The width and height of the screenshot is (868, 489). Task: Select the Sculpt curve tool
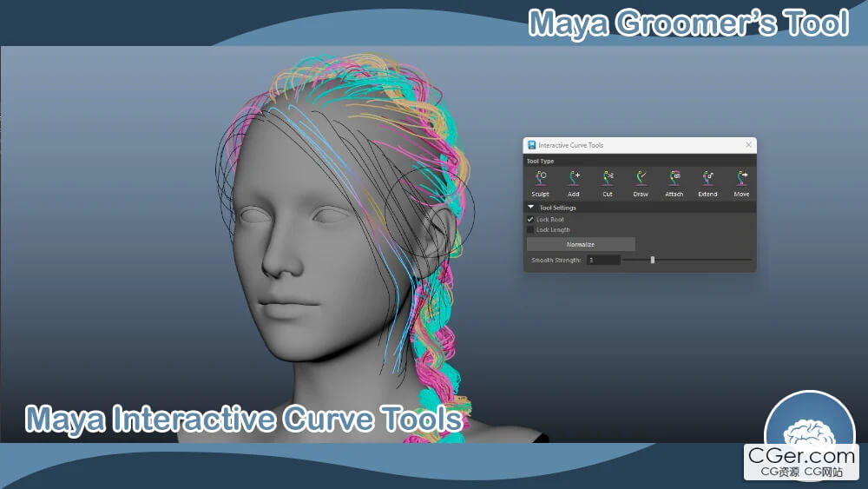(x=540, y=183)
